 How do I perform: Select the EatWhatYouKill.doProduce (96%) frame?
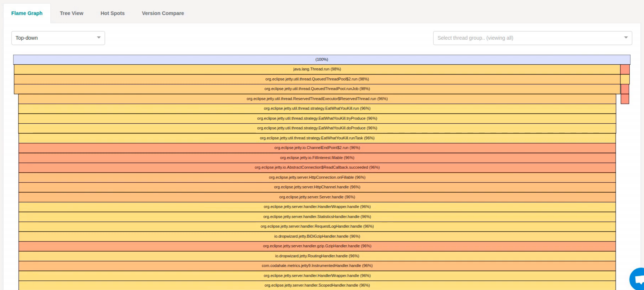pos(317,128)
